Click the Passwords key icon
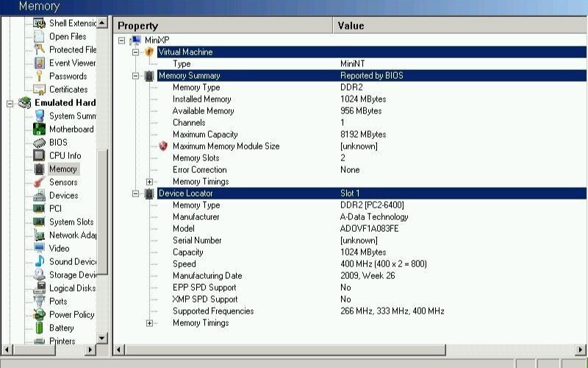The image size is (588, 368). pyautogui.click(x=40, y=77)
